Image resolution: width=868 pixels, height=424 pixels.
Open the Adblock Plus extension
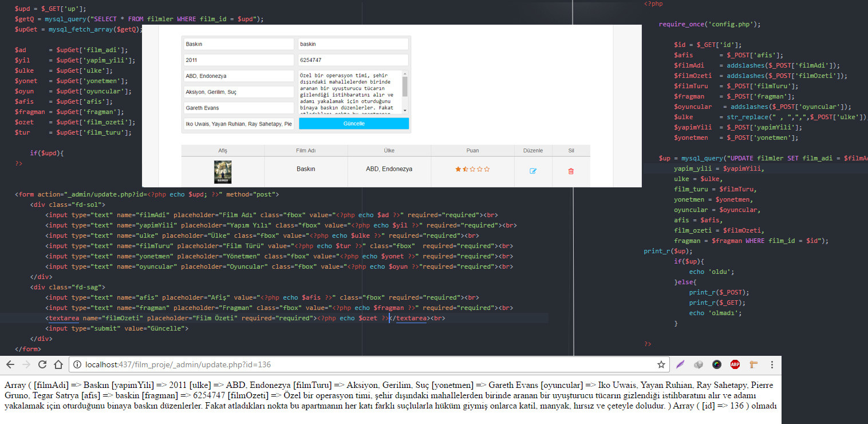tap(735, 364)
